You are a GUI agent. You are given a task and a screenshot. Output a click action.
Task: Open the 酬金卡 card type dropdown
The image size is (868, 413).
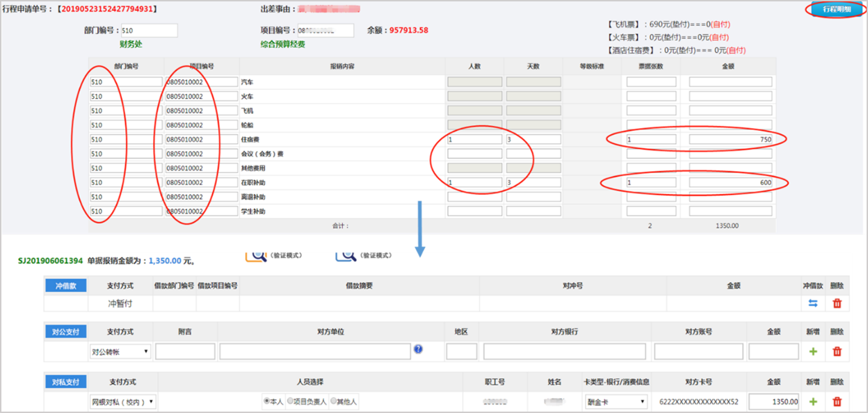click(616, 402)
